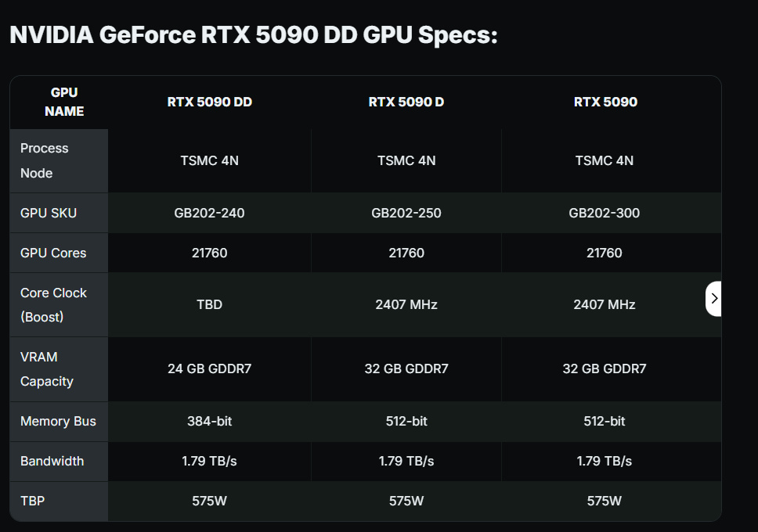The height and width of the screenshot is (532, 758).
Task: Click the Bandwidth row label
Action: coord(52,461)
